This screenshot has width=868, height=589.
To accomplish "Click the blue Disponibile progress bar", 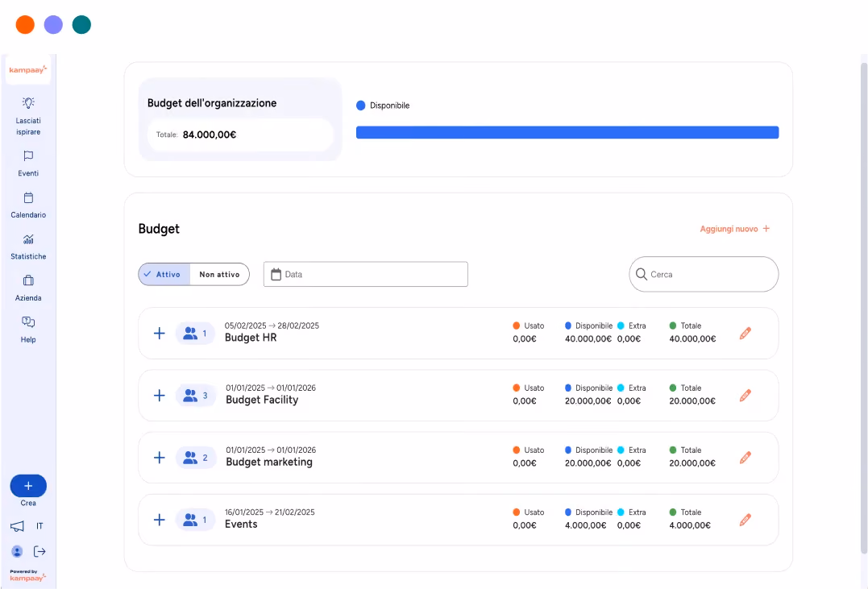I will (x=567, y=132).
